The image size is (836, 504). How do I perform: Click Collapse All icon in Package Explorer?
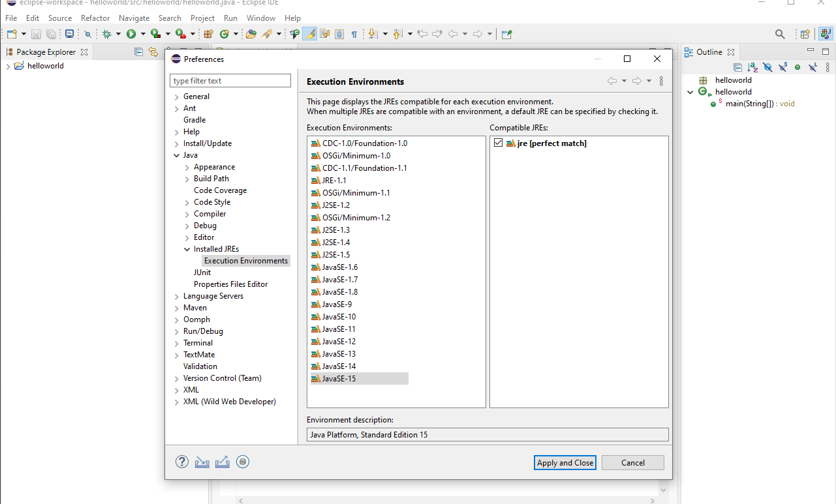coord(138,52)
